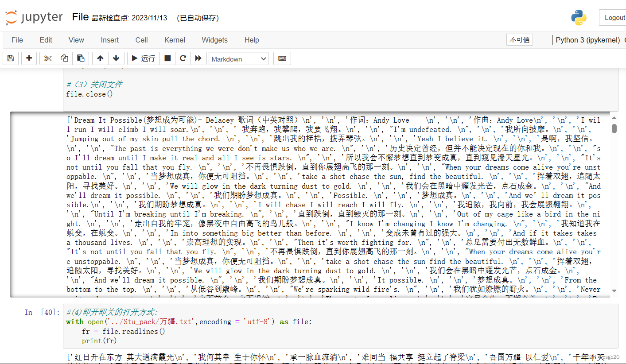The width and height of the screenshot is (626, 364).
Task: Open the File menu
Action: 17,40
